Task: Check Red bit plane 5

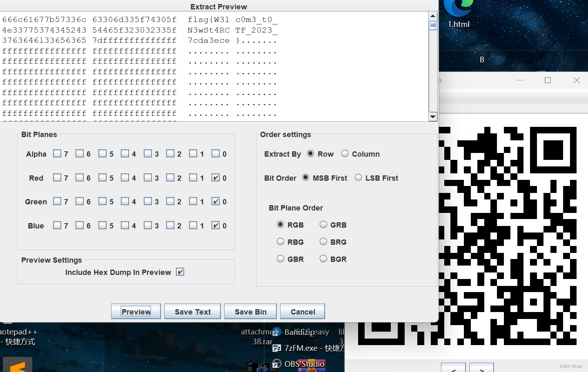Action: pyautogui.click(x=102, y=178)
